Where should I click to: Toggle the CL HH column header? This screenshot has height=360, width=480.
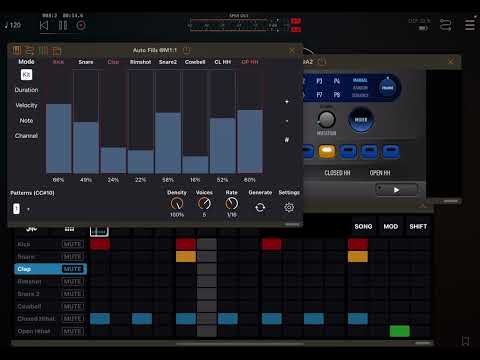point(223,62)
